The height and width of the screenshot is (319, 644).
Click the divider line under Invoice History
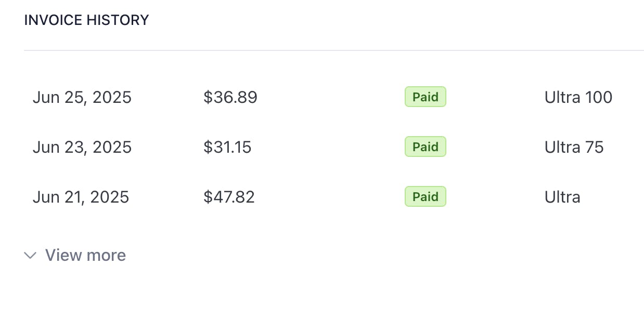point(334,50)
